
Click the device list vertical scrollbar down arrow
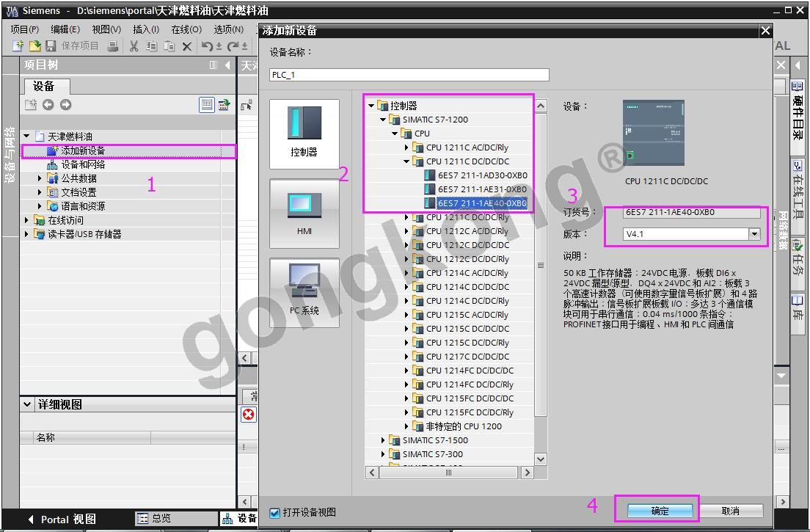click(x=541, y=459)
